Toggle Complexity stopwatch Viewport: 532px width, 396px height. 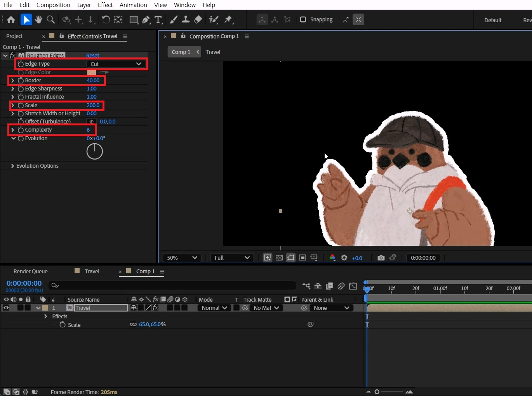tap(21, 130)
